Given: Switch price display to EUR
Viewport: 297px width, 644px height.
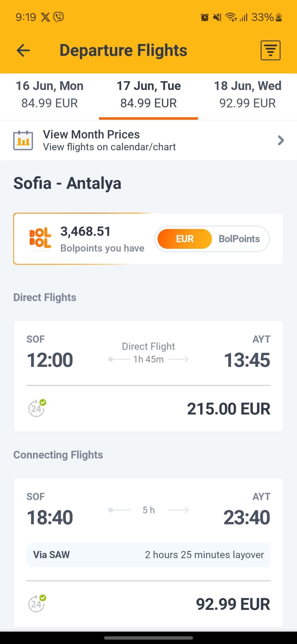Looking at the screenshot, I should click(184, 239).
